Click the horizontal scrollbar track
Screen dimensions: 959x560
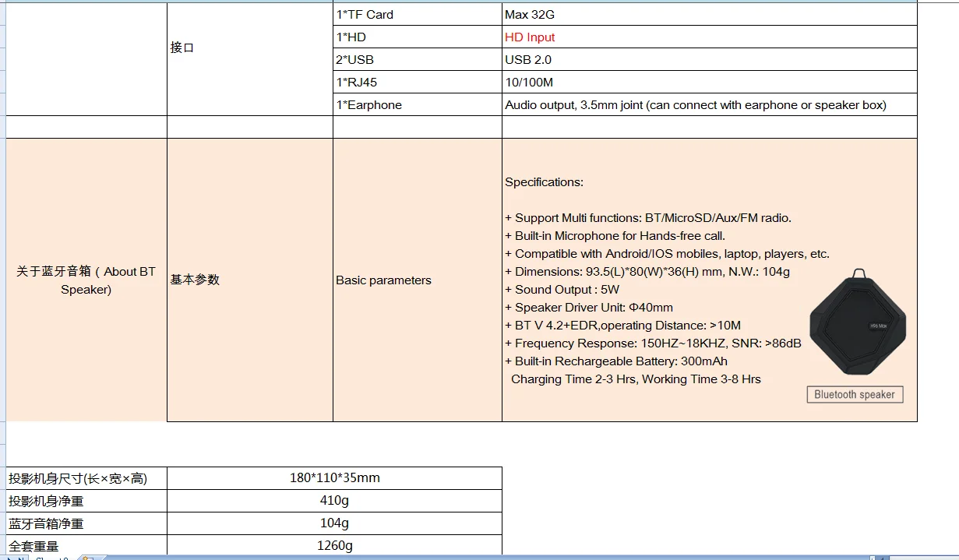click(x=924, y=558)
